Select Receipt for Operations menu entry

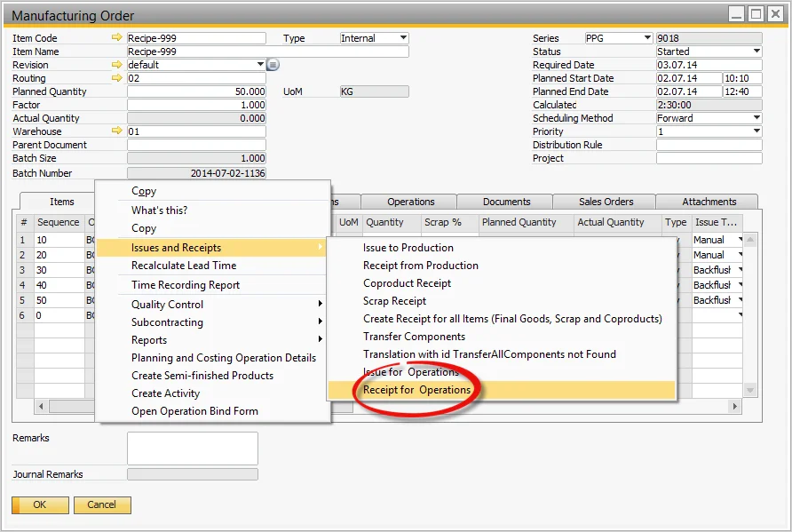pyautogui.click(x=416, y=390)
